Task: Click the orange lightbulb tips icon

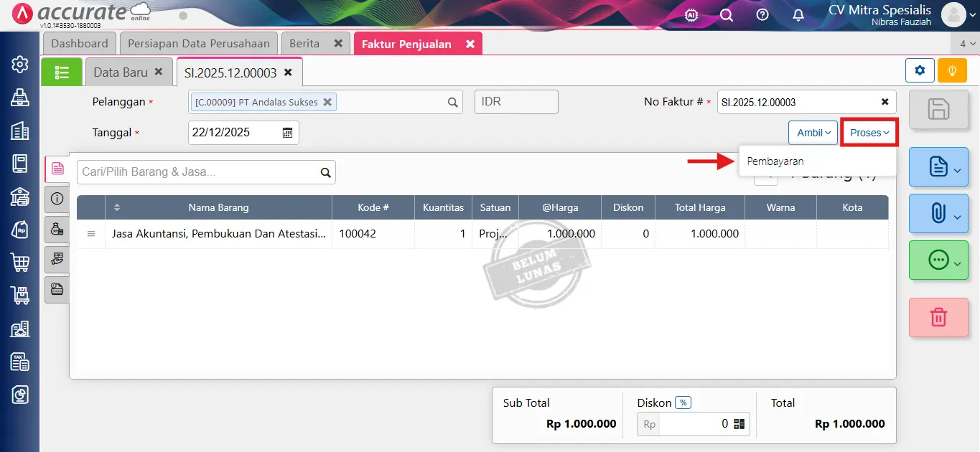Action: (953, 70)
